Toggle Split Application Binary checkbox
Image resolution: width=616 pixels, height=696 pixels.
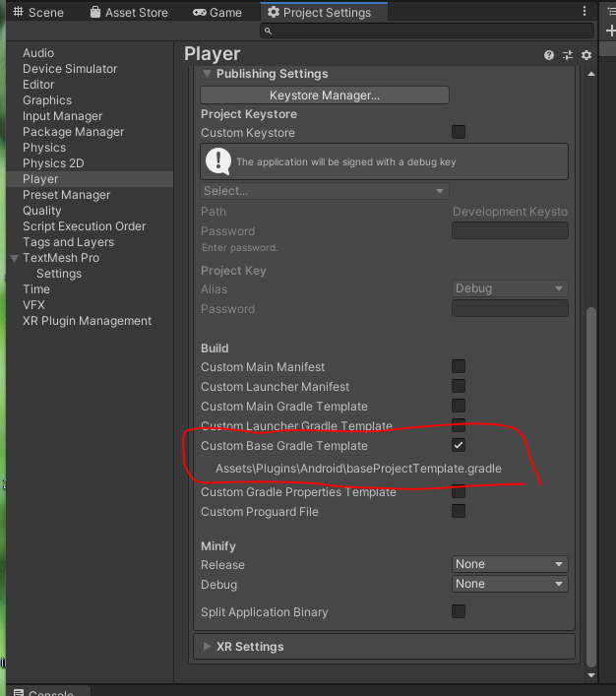pyautogui.click(x=459, y=611)
